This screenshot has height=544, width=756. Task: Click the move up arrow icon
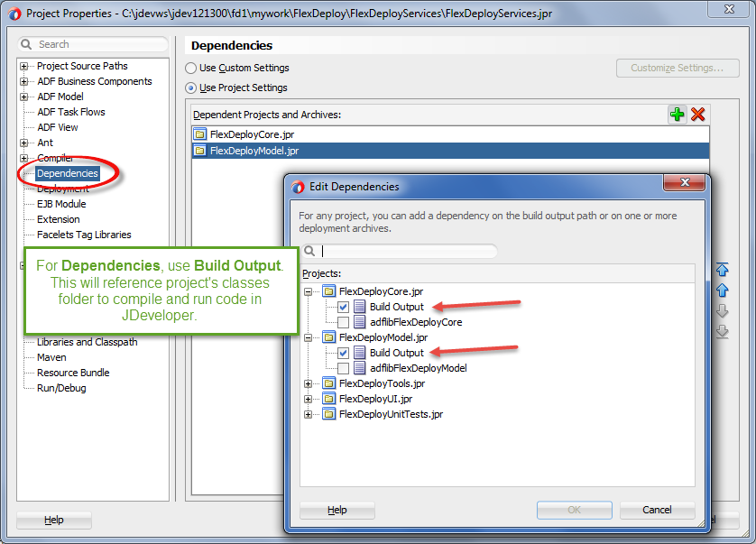(722, 290)
